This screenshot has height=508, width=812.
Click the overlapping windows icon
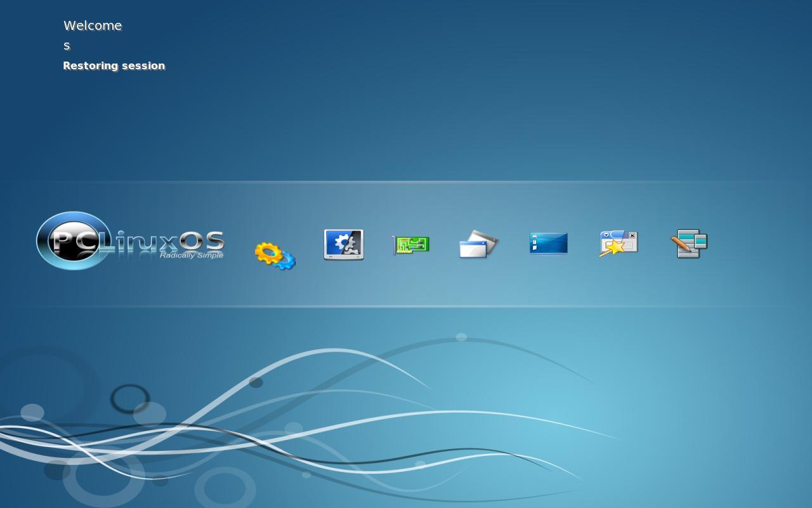pos(479,244)
